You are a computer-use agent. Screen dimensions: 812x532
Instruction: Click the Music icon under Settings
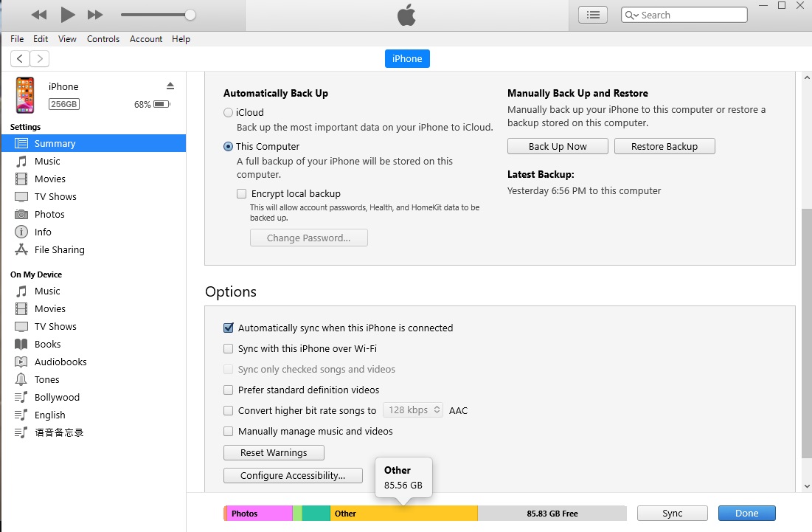tap(21, 161)
